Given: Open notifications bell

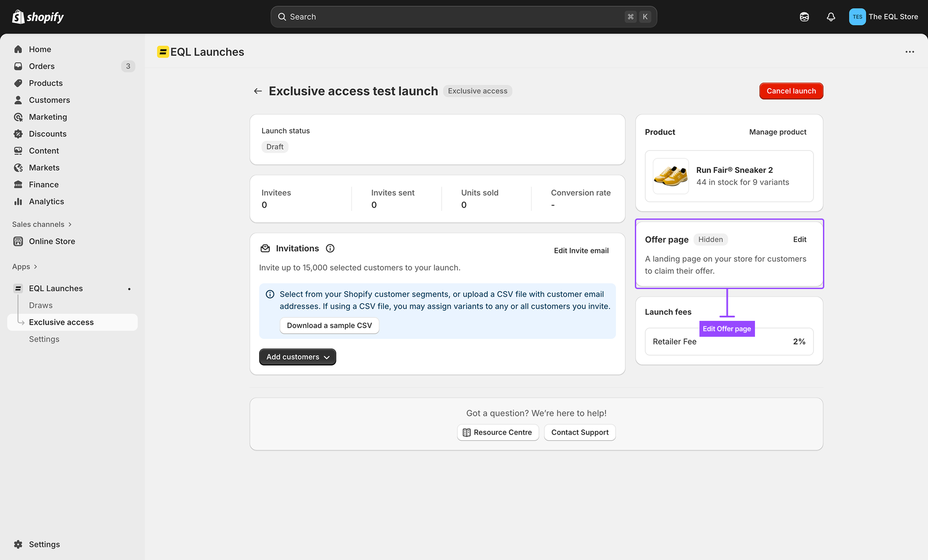Looking at the screenshot, I should point(831,17).
